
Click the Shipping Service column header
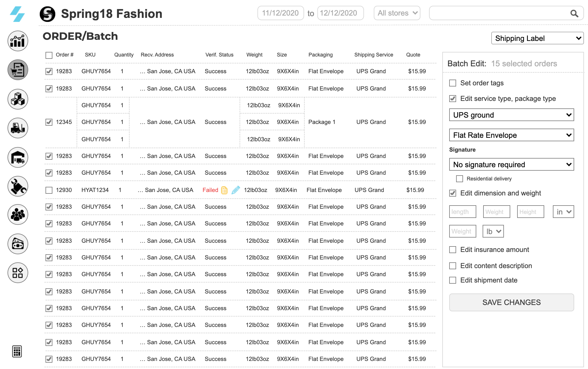point(374,55)
